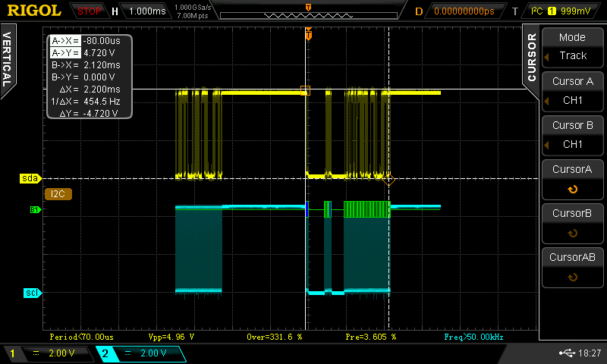Click the ΔX = 2.200ms readout
The height and width of the screenshot is (364, 607).
click(90, 89)
